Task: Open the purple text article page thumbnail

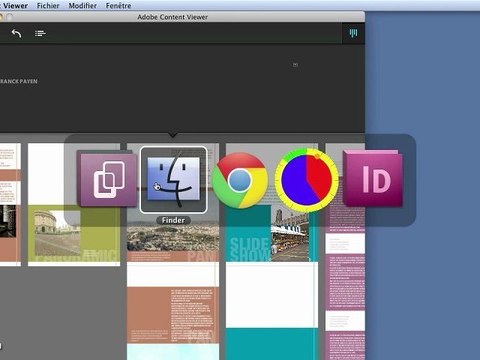Action: (345, 283)
